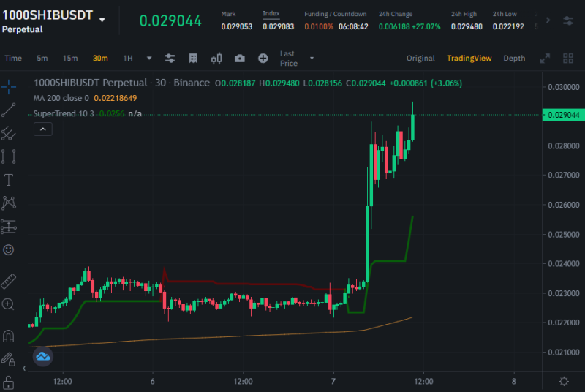The image size is (585, 392).
Task: Open the multi-chart grid layout icon
Action: (x=568, y=59)
